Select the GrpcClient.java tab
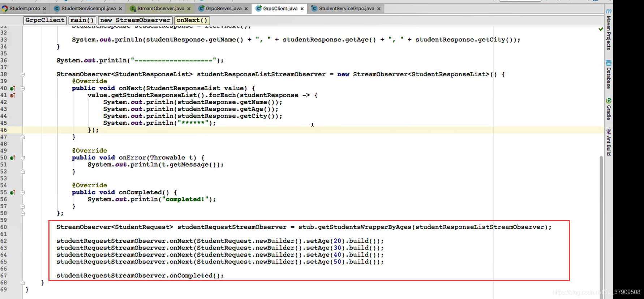This screenshot has width=644, height=299. pyautogui.click(x=280, y=8)
